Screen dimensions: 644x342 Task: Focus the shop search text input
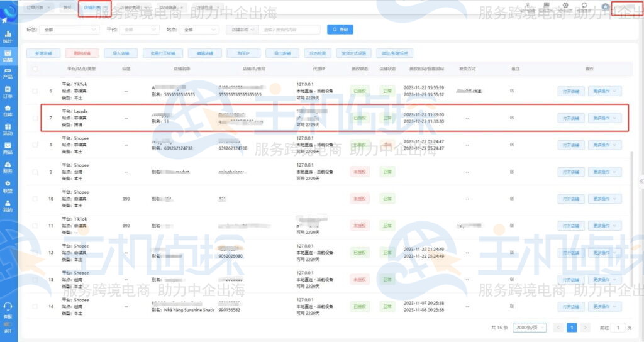(289, 30)
